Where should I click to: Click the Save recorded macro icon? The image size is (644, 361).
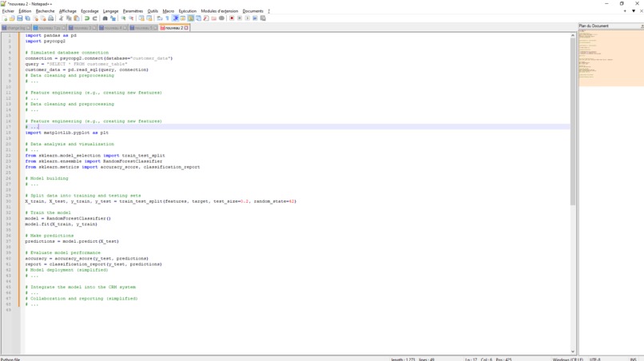pos(263,18)
